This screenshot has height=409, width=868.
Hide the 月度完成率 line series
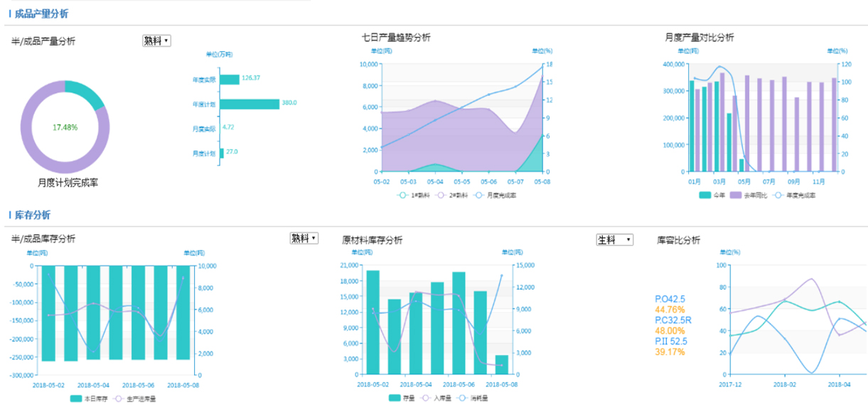[x=478, y=195]
